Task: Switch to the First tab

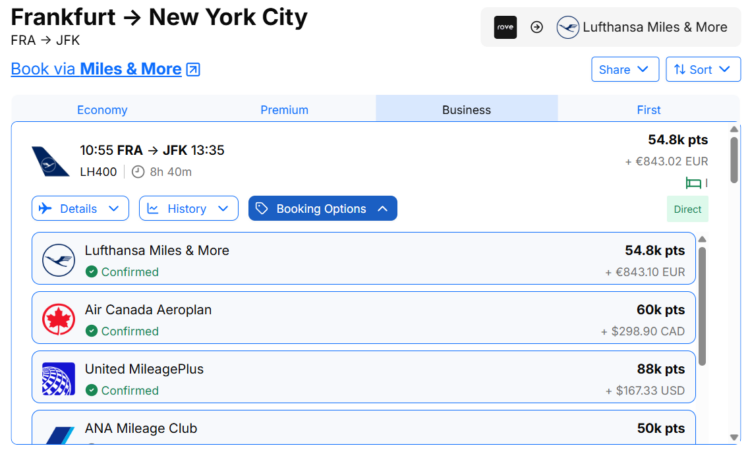Action: point(649,110)
